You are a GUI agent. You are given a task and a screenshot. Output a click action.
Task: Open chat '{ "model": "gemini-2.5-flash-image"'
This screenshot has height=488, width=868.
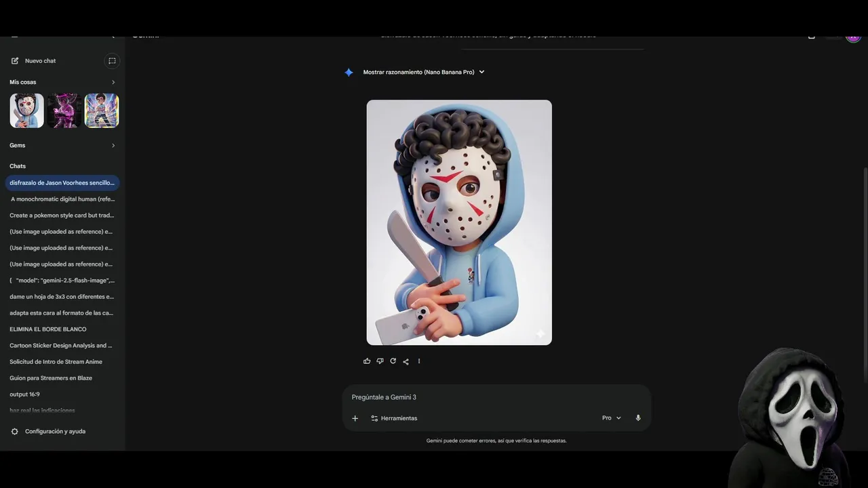pyautogui.click(x=62, y=281)
